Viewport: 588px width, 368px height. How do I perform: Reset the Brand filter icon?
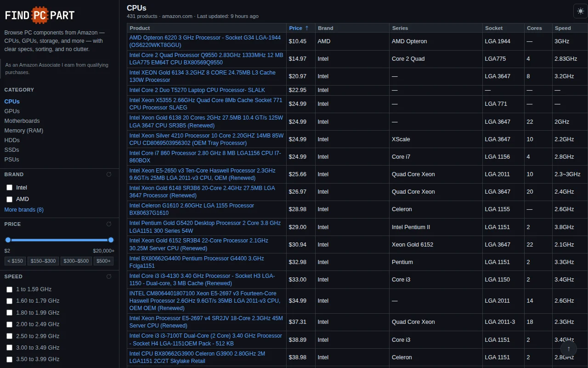click(x=109, y=174)
